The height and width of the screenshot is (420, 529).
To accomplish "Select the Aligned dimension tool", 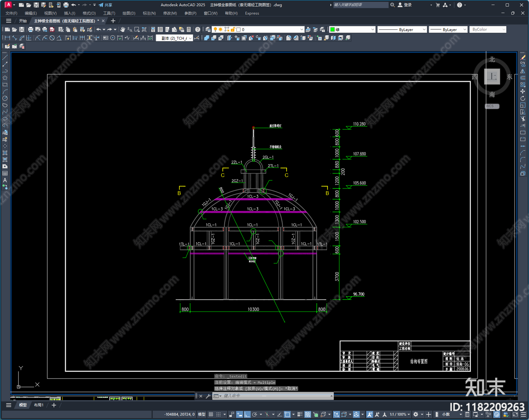I will [15, 38].
